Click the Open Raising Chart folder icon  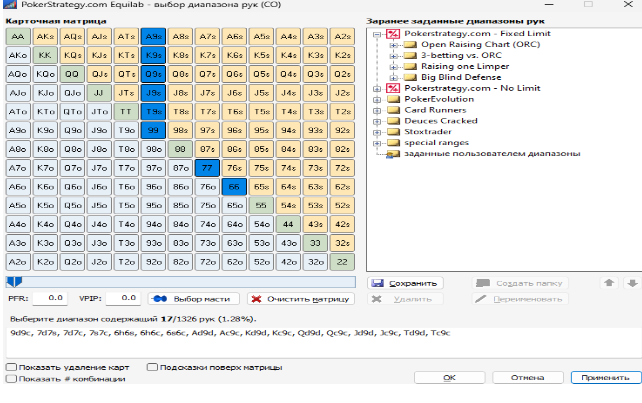pyautogui.click(x=410, y=44)
